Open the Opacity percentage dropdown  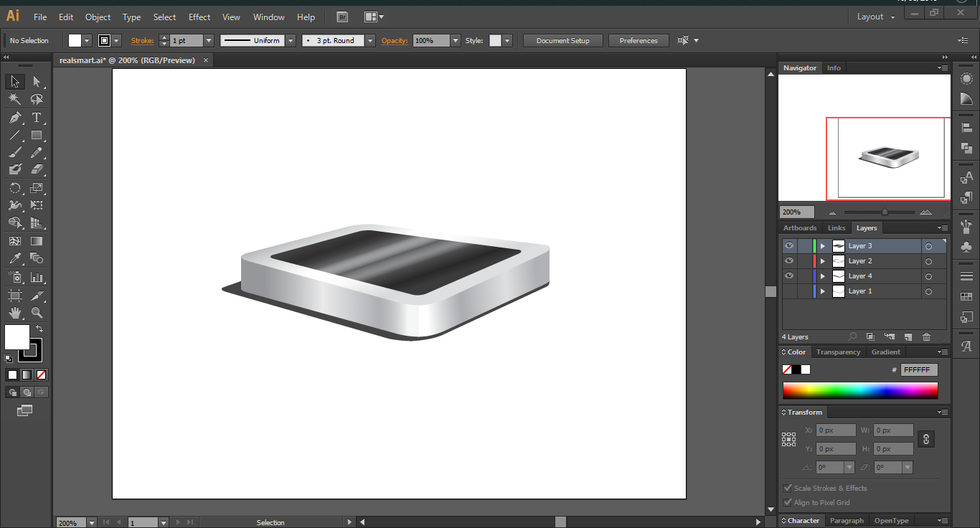click(455, 41)
